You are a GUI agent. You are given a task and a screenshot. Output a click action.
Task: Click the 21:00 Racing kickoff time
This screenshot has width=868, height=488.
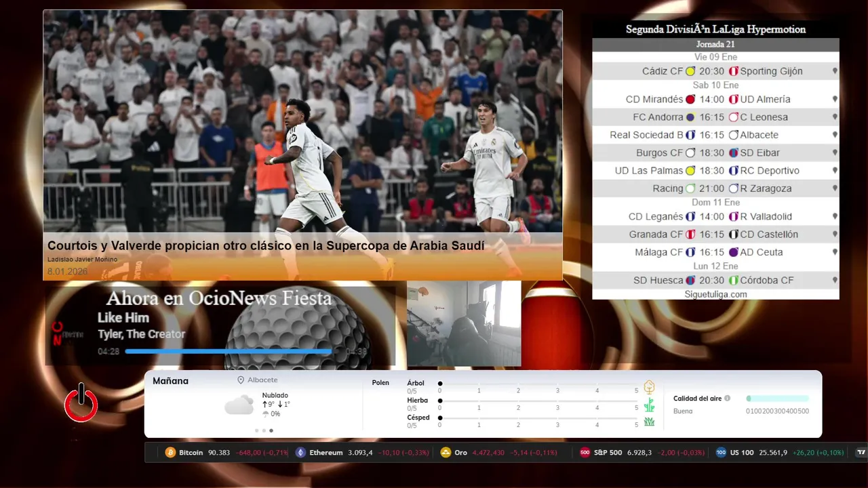pyautogui.click(x=712, y=188)
